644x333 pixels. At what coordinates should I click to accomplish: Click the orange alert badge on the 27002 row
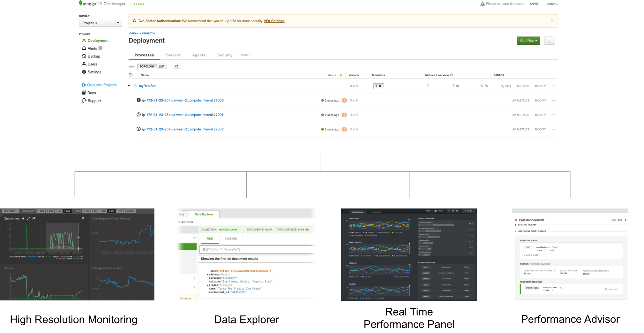point(344,129)
